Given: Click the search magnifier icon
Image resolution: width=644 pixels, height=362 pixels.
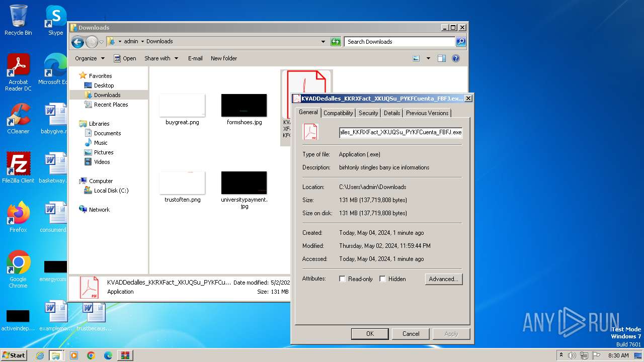Looking at the screenshot, I should pos(460,42).
